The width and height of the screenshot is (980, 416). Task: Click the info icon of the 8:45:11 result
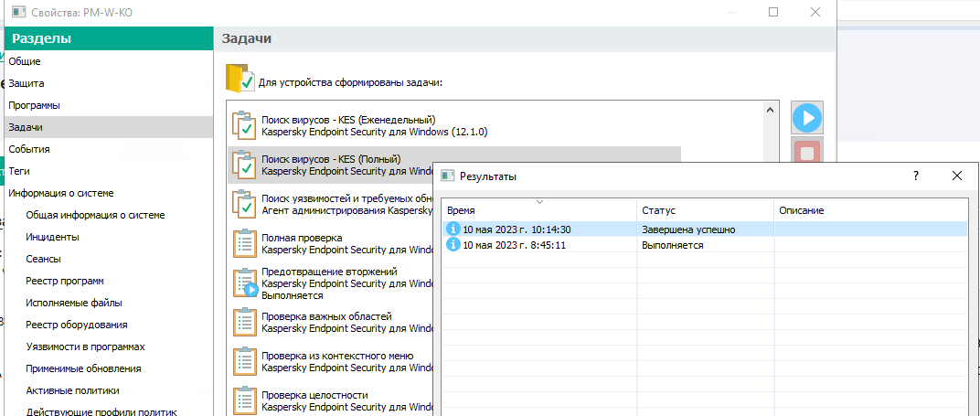pyautogui.click(x=453, y=245)
